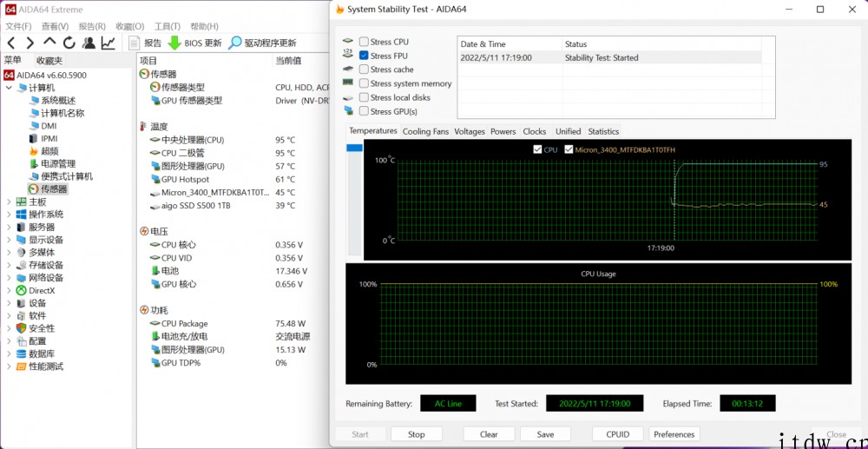Open the 工具(T) menu

168,26
